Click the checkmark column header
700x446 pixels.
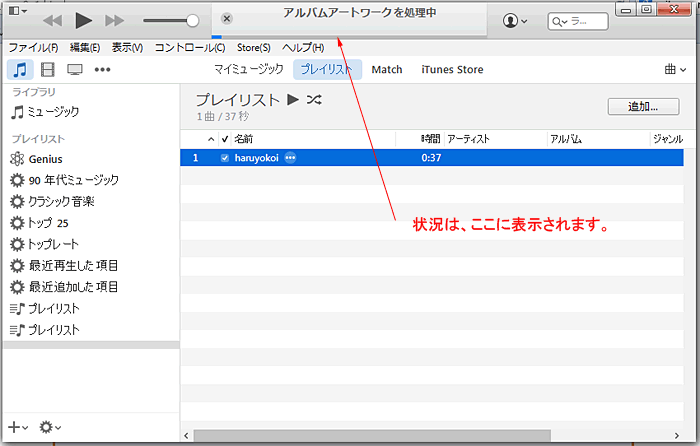coord(225,139)
